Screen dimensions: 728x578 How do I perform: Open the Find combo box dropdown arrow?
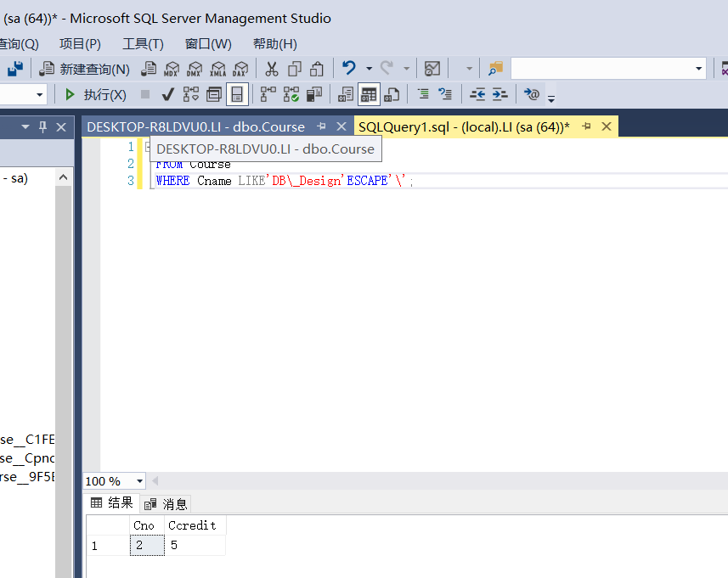[699, 69]
